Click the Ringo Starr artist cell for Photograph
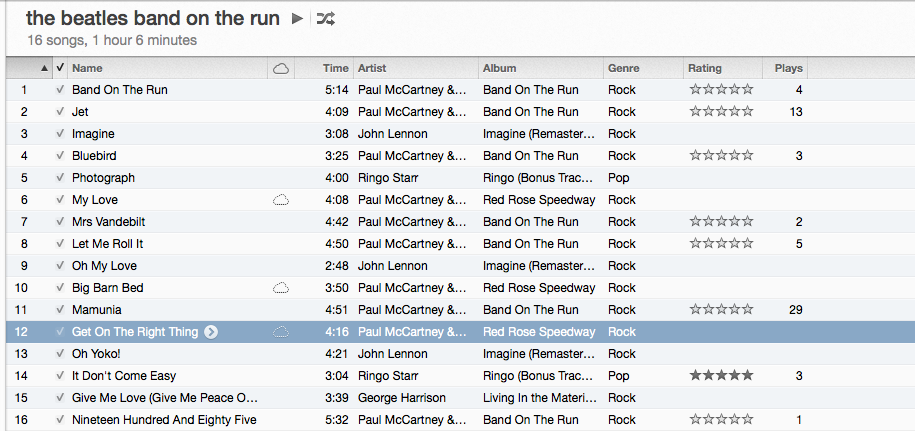The image size is (915, 431). (387, 178)
